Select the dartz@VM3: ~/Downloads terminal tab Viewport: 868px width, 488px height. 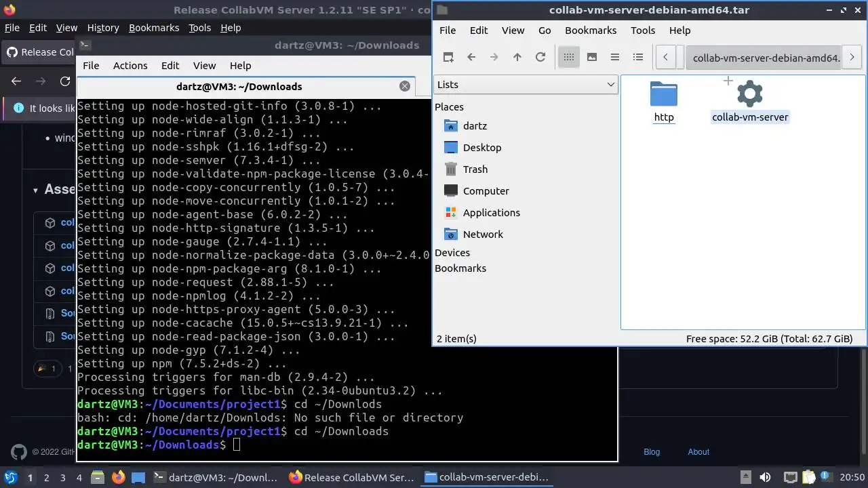239,86
